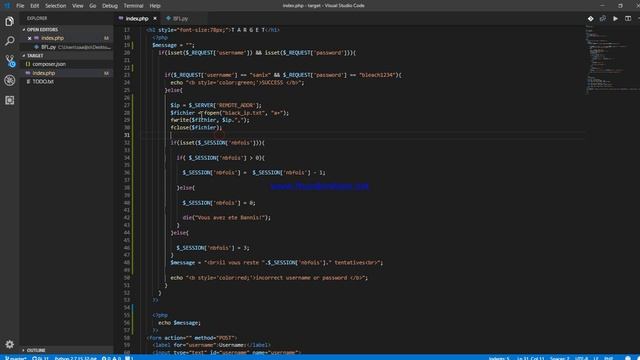Open the View menu
The height and width of the screenshot is (360, 640).
pyautogui.click(x=78, y=6)
